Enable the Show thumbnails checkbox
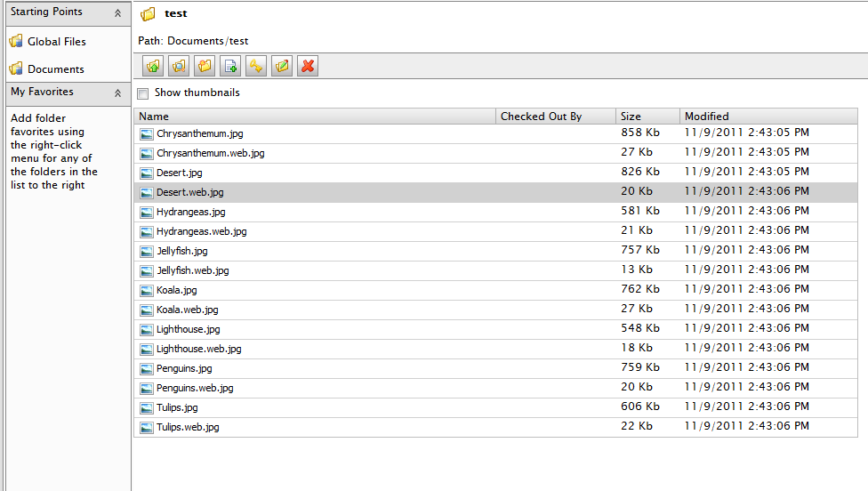This screenshot has height=491, width=868. click(x=143, y=93)
